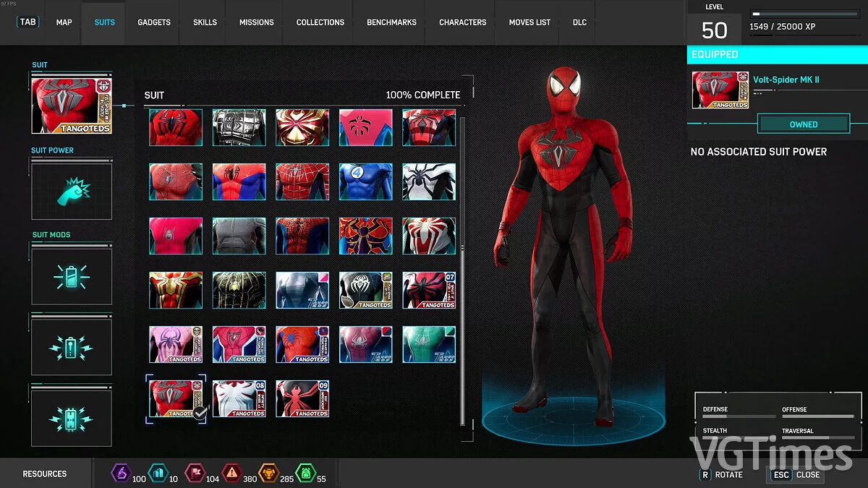This screenshot has height=488, width=868.
Task: Switch to the GADGETS tab
Action: point(153,22)
